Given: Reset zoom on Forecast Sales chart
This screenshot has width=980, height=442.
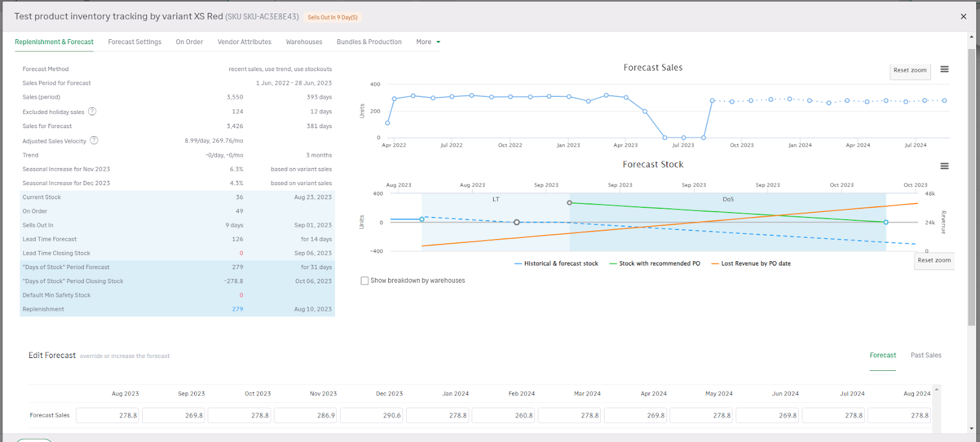Looking at the screenshot, I should click(910, 70).
